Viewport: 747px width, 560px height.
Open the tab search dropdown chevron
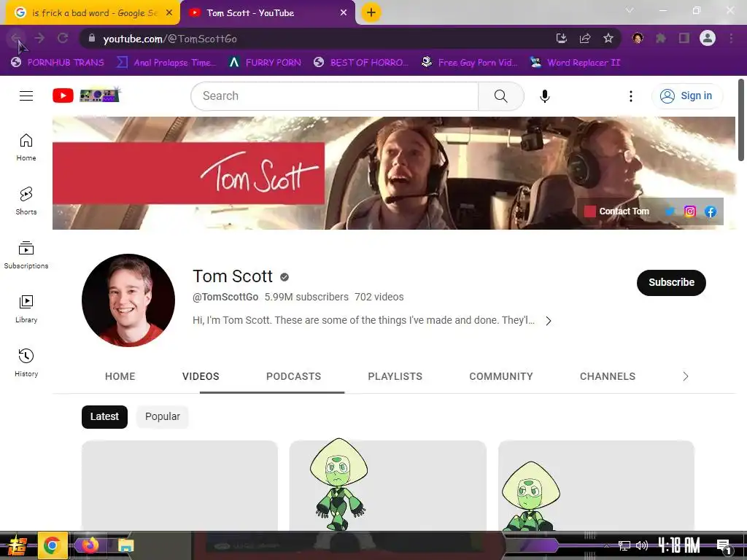[630, 10]
